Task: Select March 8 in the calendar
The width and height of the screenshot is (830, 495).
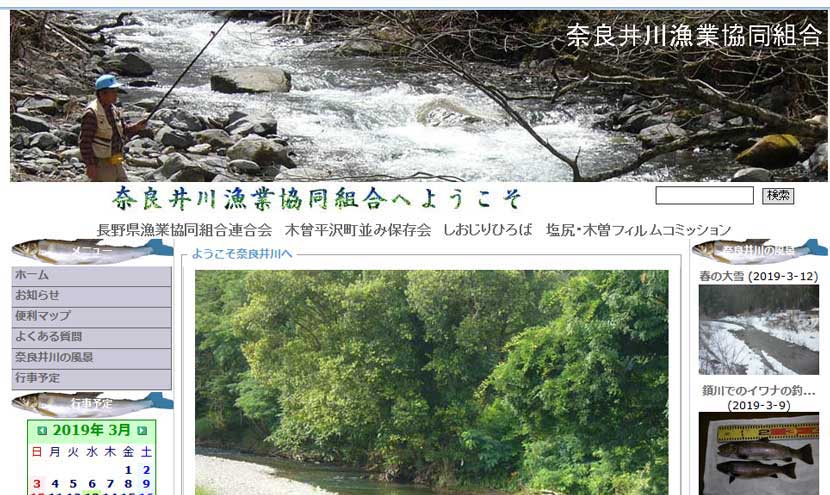Action: (x=128, y=484)
